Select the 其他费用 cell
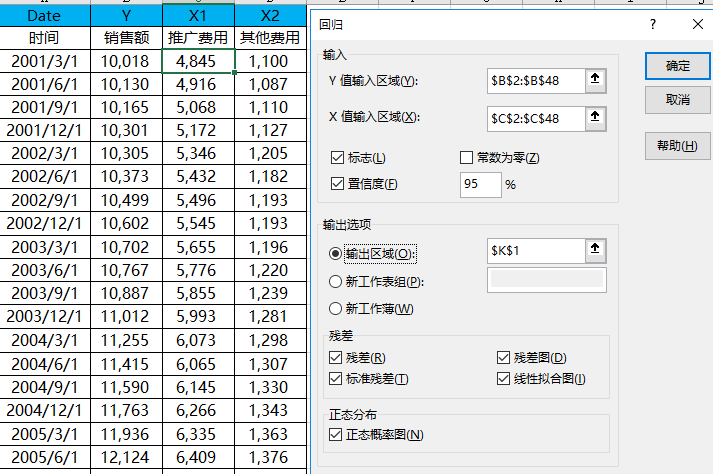Screen dimensions: 713x474 pyautogui.click(x=270, y=37)
